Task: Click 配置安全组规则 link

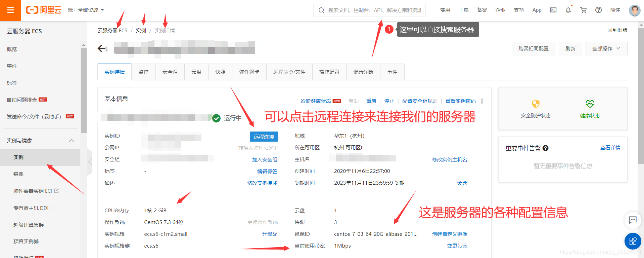Action: click(x=420, y=101)
